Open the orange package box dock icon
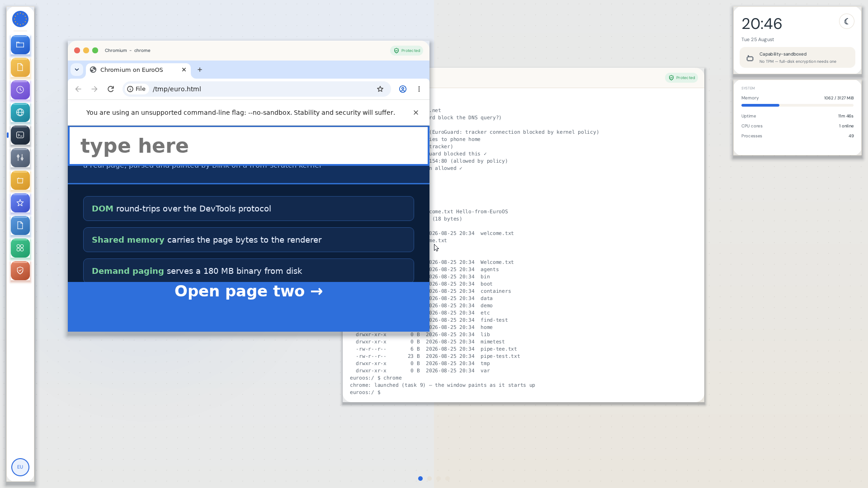 [x=20, y=180]
